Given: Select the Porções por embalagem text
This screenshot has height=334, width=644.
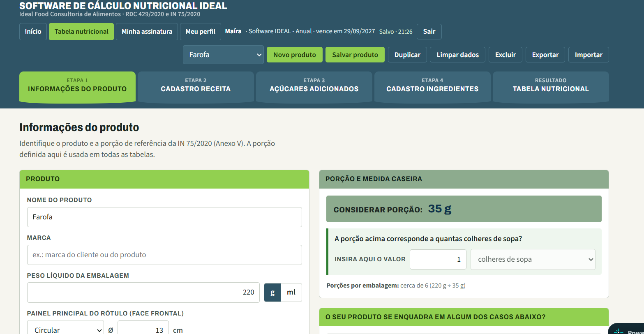Looking at the screenshot, I should [x=396, y=286].
